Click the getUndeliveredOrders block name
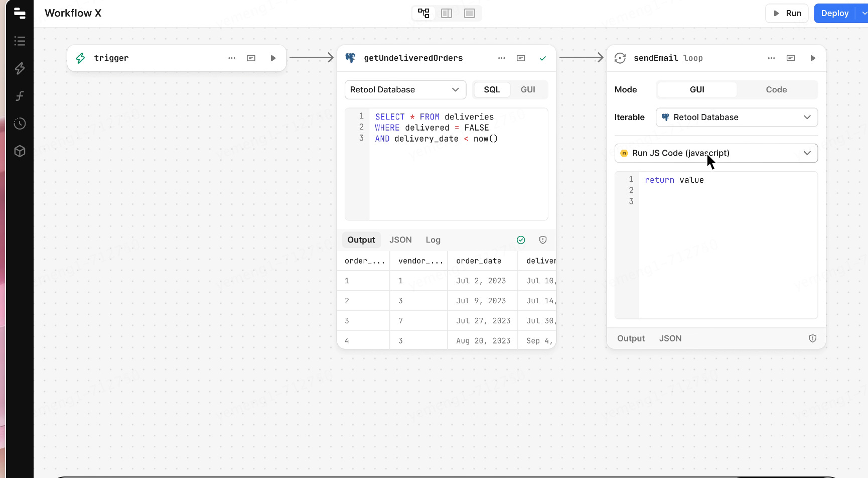The height and width of the screenshot is (478, 868). [x=413, y=58]
